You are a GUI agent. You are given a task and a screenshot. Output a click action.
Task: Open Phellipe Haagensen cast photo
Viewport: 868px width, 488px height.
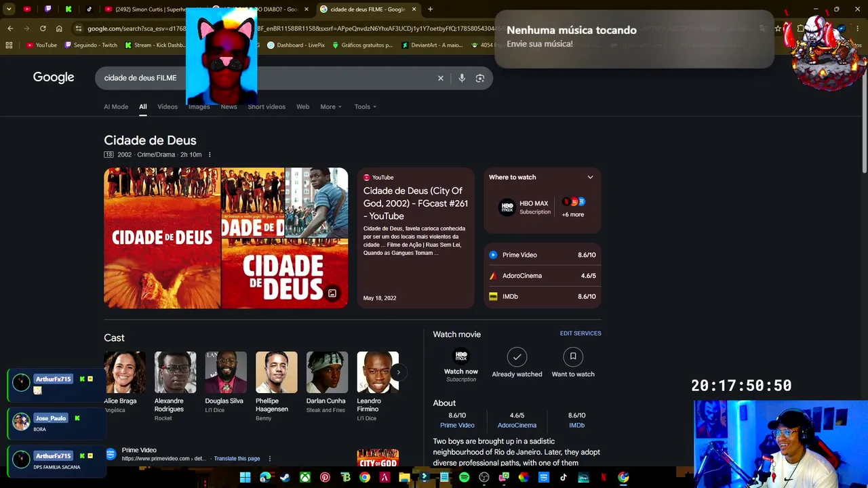[x=277, y=372]
